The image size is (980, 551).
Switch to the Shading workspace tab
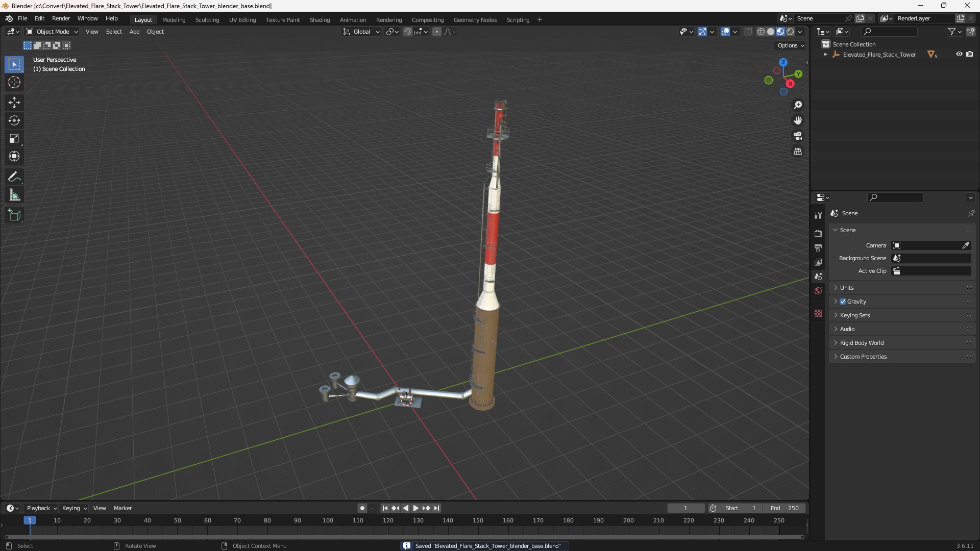click(320, 19)
